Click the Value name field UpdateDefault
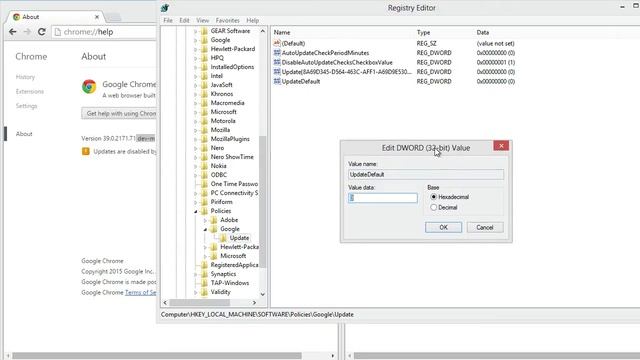The image size is (640, 360). point(426,174)
